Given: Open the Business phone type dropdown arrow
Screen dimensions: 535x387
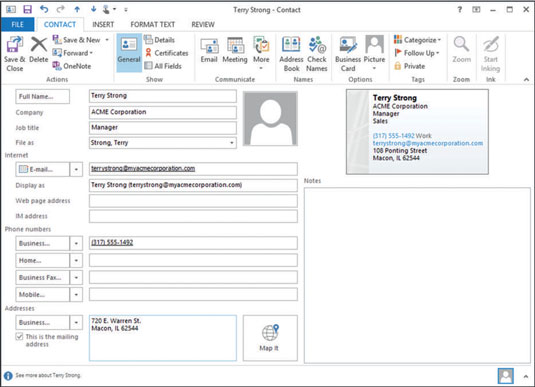Looking at the screenshot, I should coord(76,243).
